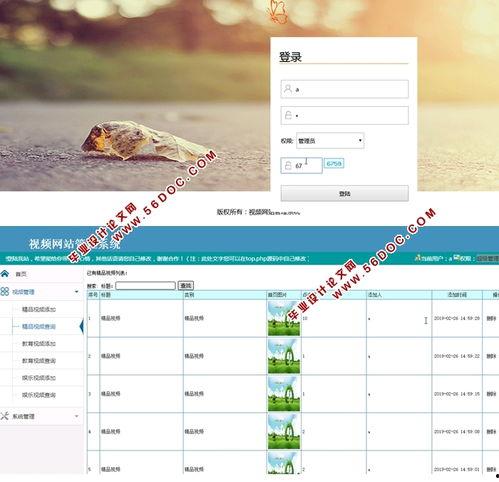This screenshot has height=482, width=499.
Task: Click the current user icon in header
Action: pos(417,258)
